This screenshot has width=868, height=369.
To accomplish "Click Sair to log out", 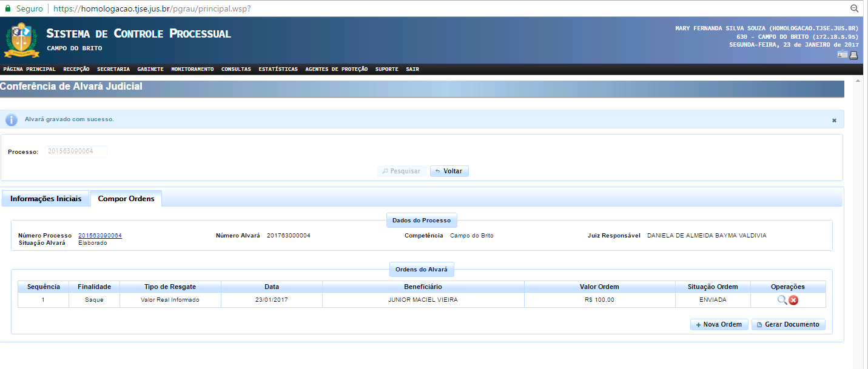I will pos(412,69).
